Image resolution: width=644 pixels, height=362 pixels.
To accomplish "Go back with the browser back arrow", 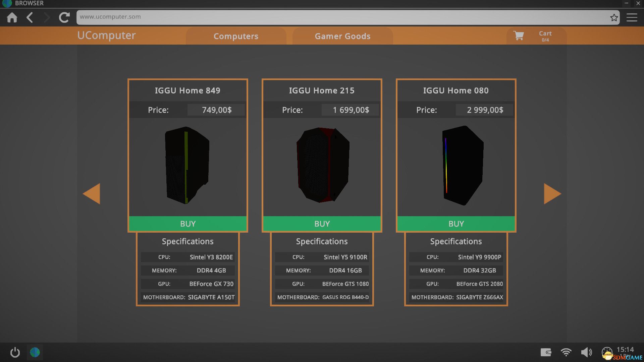I will (30, 17).
